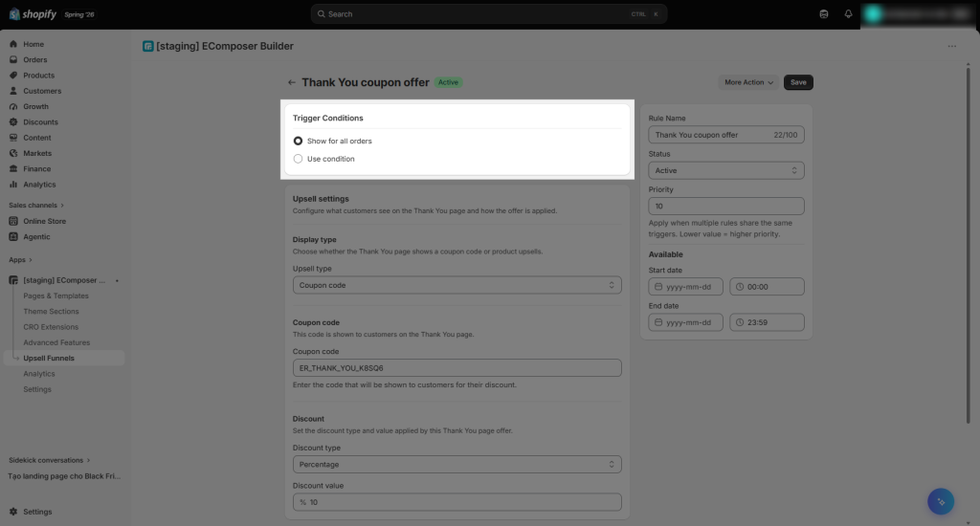
Task: Click the Customers person icon
Action: coord(13,91)
